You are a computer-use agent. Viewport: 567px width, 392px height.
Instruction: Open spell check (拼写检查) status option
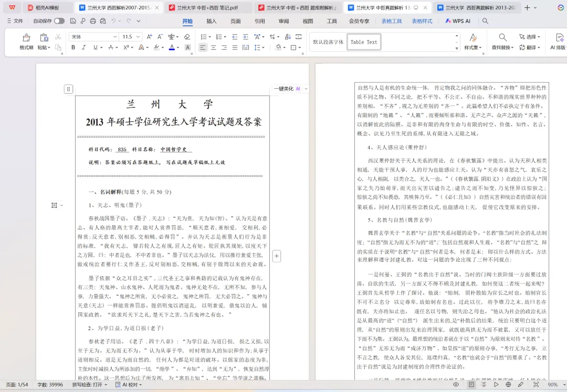(x=89, y=385)
